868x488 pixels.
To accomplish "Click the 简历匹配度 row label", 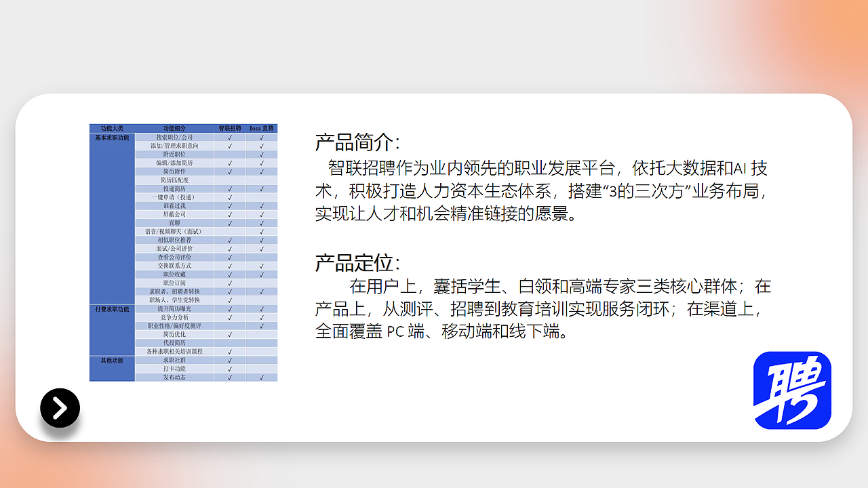I will 174,180.
